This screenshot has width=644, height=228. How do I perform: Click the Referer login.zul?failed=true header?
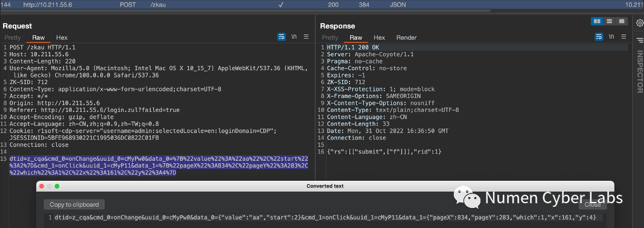[x=95, y=110]
